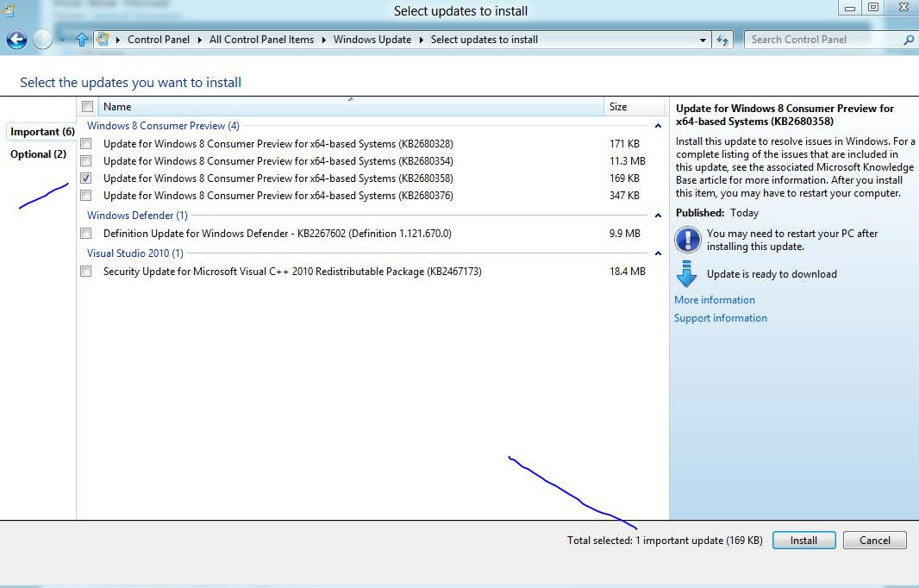Refresh the address bar view
This screenshot has height=588, width=919.
click(x=722, y=40)
